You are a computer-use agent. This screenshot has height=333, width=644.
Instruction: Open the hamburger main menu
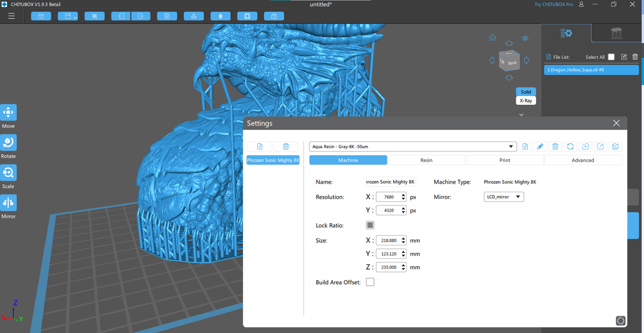coord(11,17)
